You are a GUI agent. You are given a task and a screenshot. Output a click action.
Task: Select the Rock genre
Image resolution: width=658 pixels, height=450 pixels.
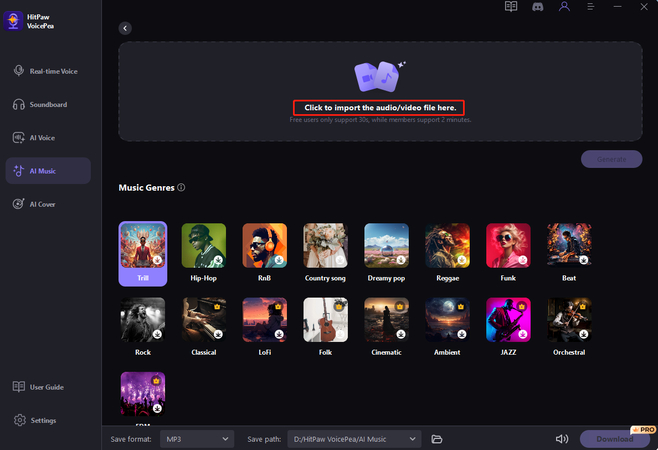click(x=143, y=327)
